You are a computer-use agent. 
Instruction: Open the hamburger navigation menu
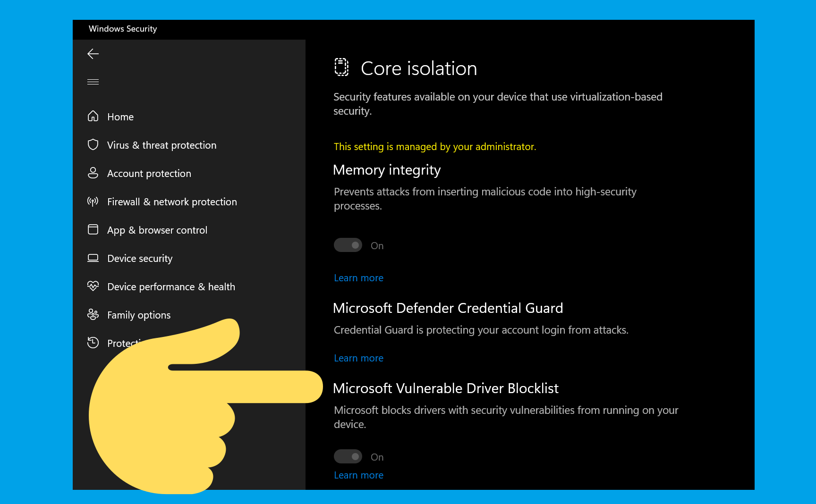click(x=93, y=82)
